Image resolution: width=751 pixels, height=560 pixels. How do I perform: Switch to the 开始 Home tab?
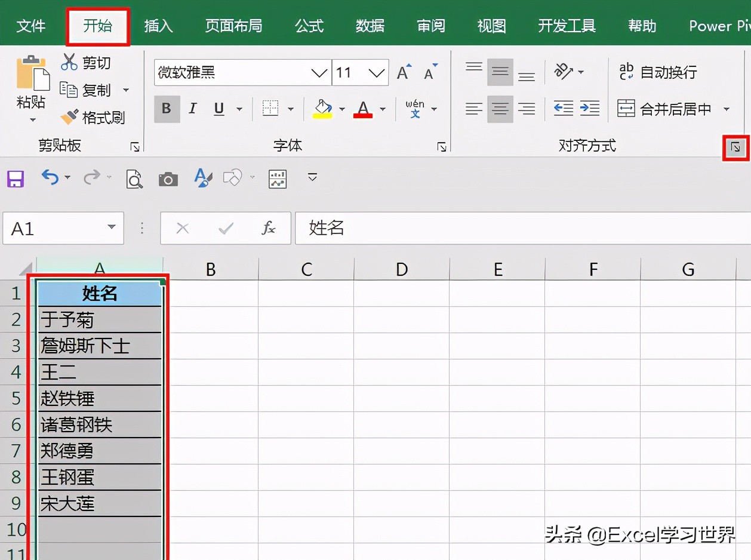[98, 26]
